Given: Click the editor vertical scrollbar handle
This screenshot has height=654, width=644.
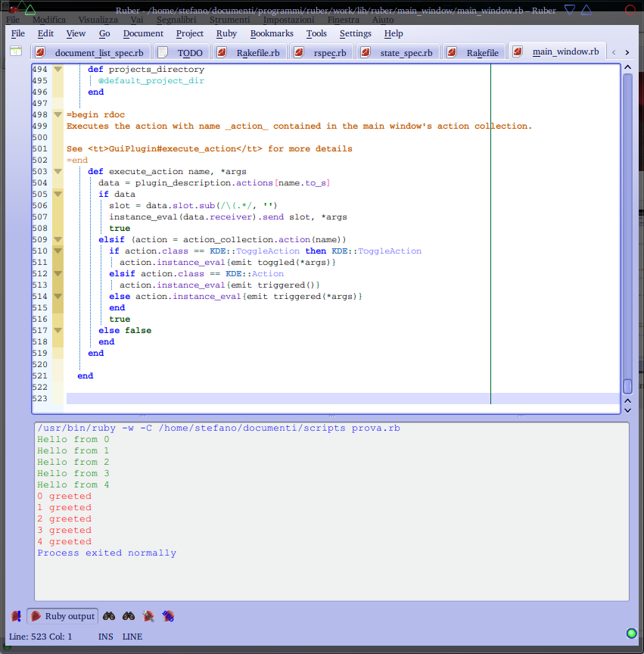Looking at the screenshot, I should tap(628, 386).
